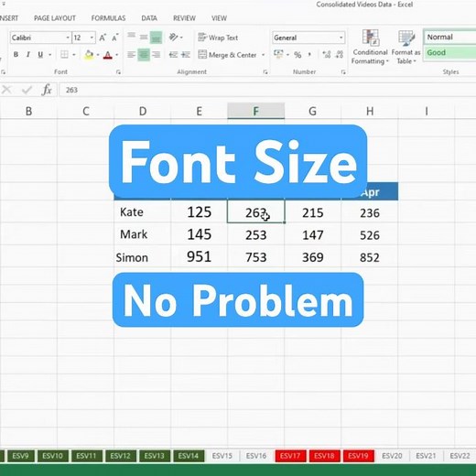
Task: Click Decrease Font Size icon
Action: click(115, 38)
